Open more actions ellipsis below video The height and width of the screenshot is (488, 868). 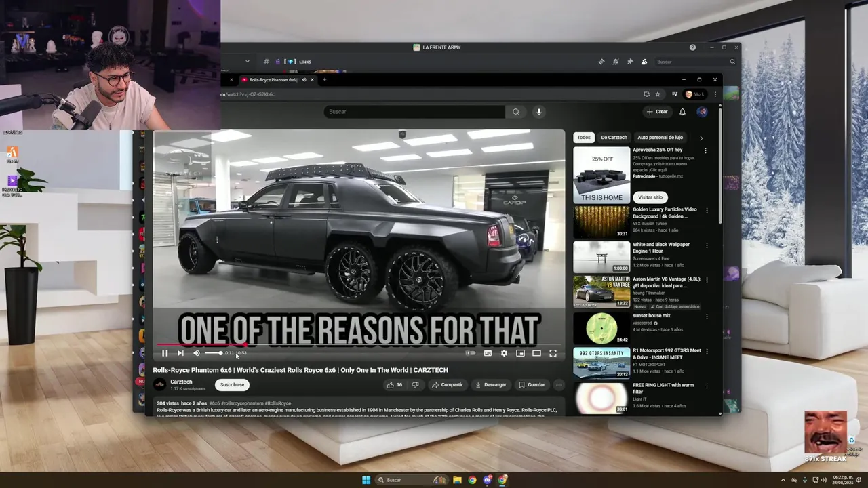(x=559, y=384)
